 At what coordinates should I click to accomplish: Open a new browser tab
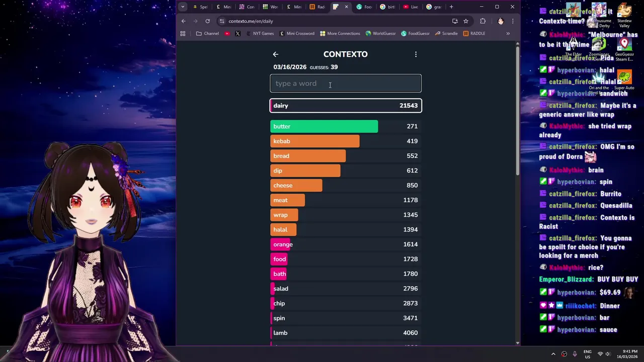pyautogui.click(x=451, y=7)
